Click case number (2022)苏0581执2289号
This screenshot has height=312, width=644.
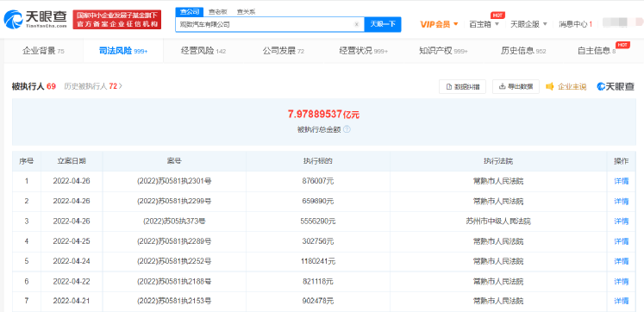point(174,241)
